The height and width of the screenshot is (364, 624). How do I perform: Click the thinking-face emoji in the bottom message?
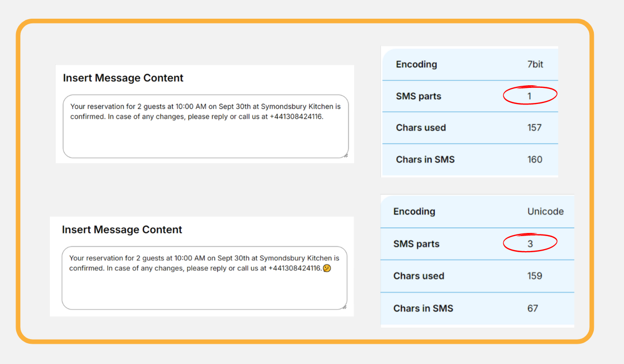coord(327,268)
